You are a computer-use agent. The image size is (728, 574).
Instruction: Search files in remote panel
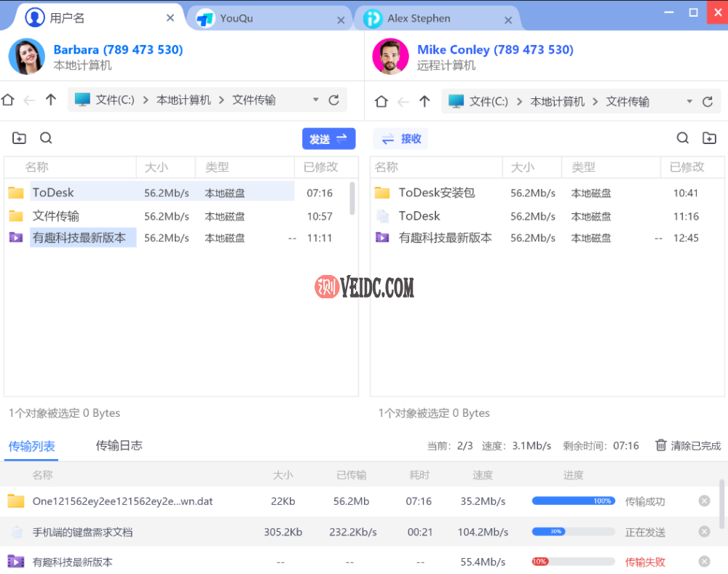coord(683,138)
